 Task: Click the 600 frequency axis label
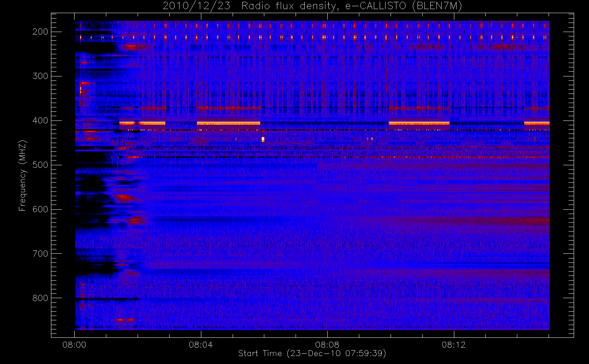click(x=40, y=209)
